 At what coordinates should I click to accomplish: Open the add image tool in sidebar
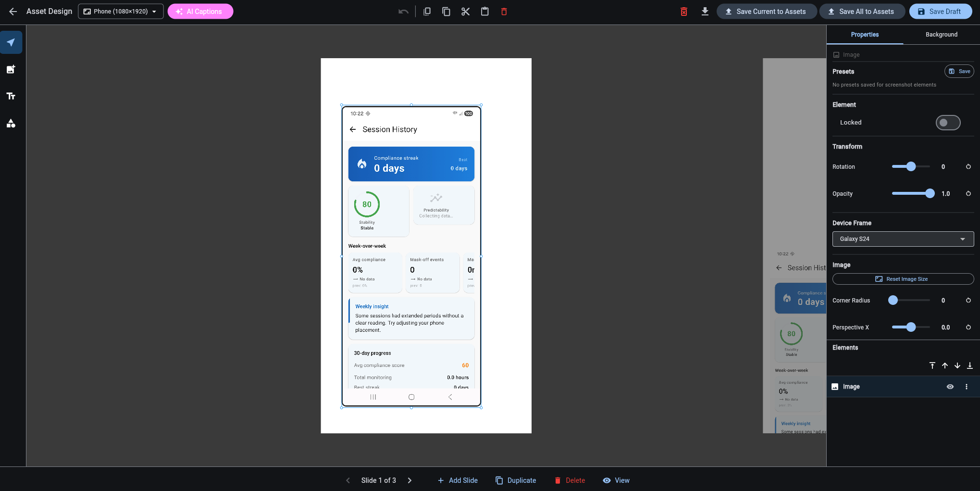pos(11,69)
